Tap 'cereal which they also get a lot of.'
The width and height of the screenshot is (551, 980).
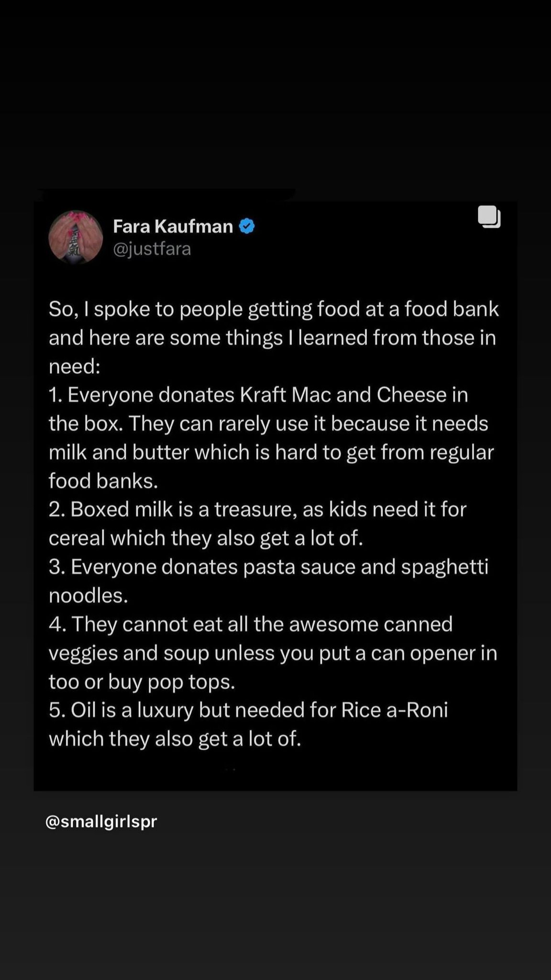click(206, 538)
